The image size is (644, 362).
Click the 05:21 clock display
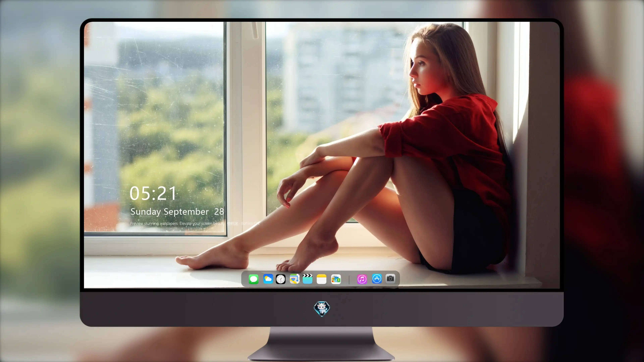click(153, 193)
